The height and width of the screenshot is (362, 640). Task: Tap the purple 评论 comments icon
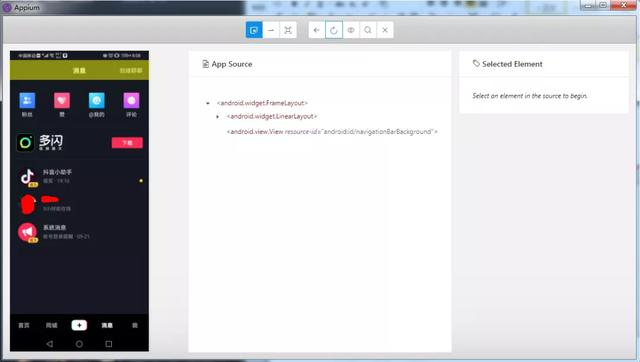pyautogui.click(x=131, y=100)
